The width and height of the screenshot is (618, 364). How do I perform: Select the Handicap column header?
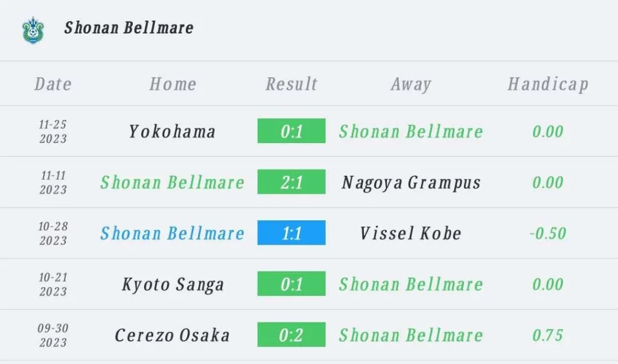(x=548, y=84)
